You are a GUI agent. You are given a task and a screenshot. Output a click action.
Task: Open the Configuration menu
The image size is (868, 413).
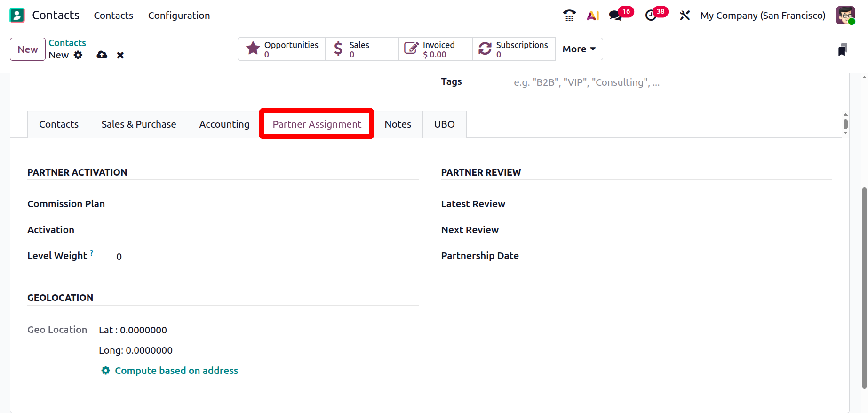pyautogui.click(x=179, y=16)
